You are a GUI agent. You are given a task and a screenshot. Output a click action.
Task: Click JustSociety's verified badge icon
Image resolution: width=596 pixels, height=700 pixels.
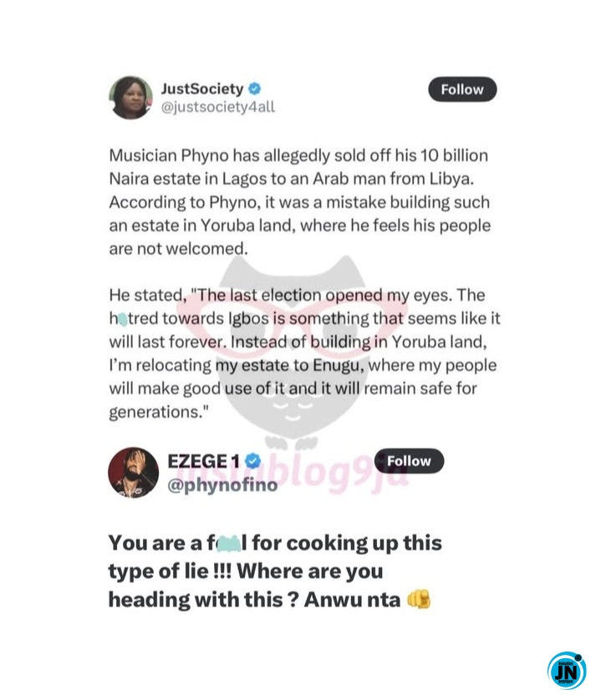click(254, 89)
